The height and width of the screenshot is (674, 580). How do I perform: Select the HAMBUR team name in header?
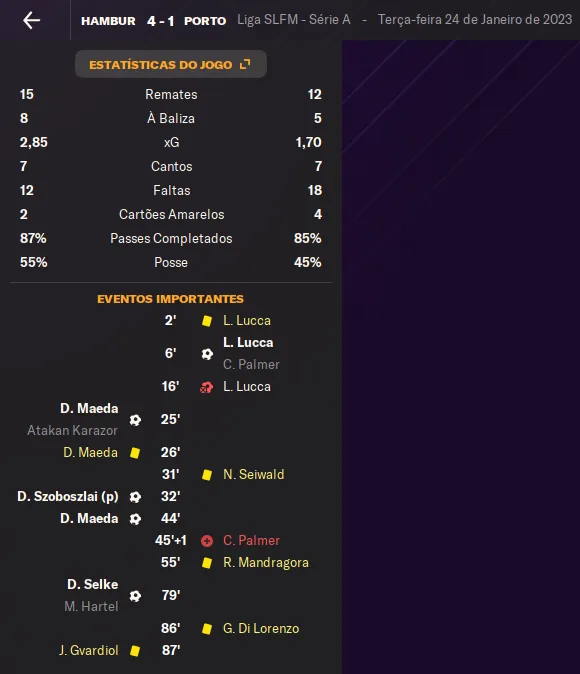point(108,21)
